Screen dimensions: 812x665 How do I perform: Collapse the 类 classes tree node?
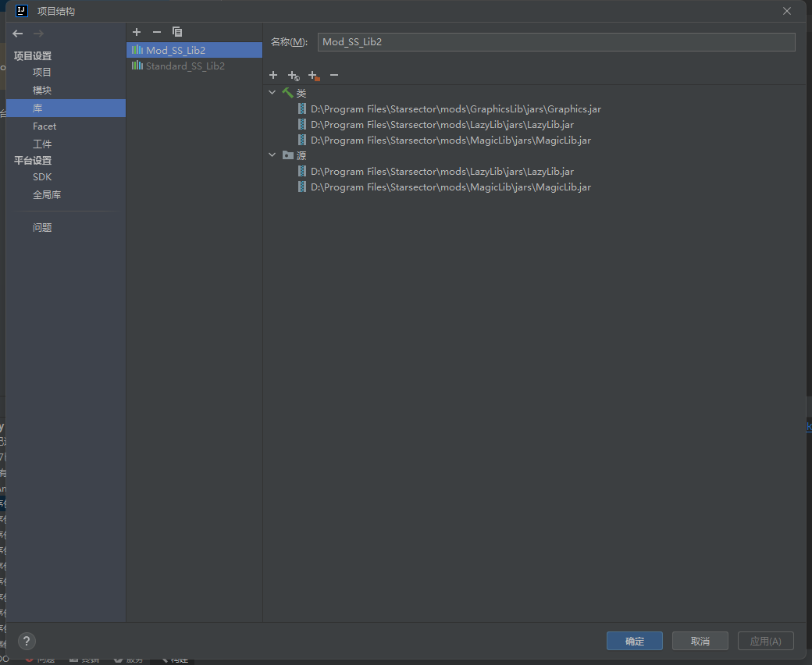(x=272, y=93)
